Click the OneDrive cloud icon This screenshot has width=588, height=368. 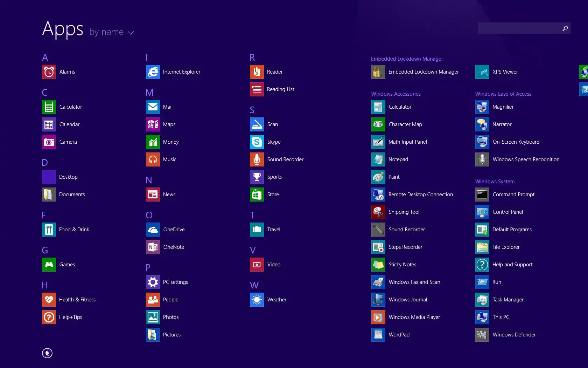tap(153, 230)
